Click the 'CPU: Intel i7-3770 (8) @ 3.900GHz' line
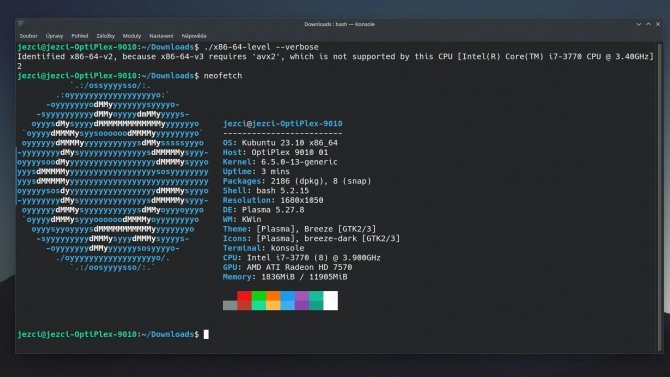Viewport: 670px width, 377px height. pos(302,258)
